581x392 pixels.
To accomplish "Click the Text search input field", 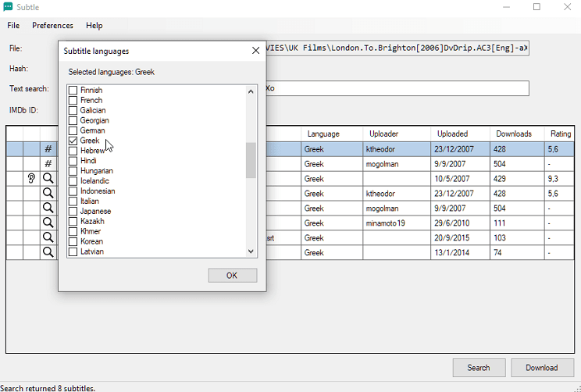I will tap(397, 88).
